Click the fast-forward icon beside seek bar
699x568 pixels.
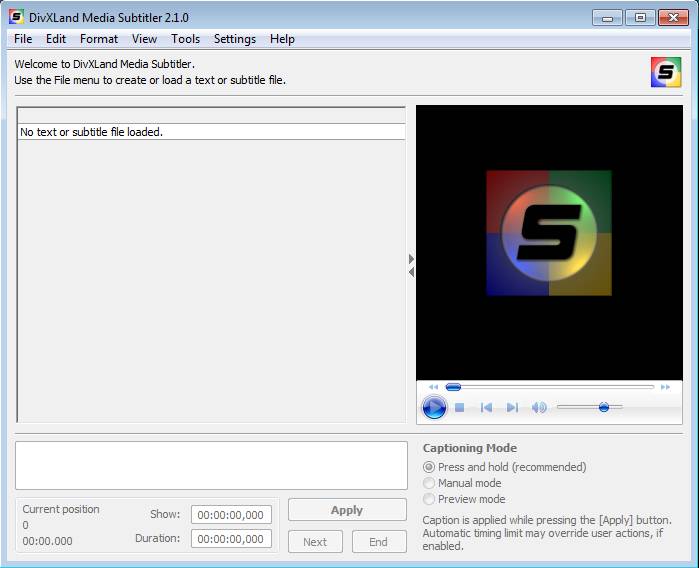point(665,387)
